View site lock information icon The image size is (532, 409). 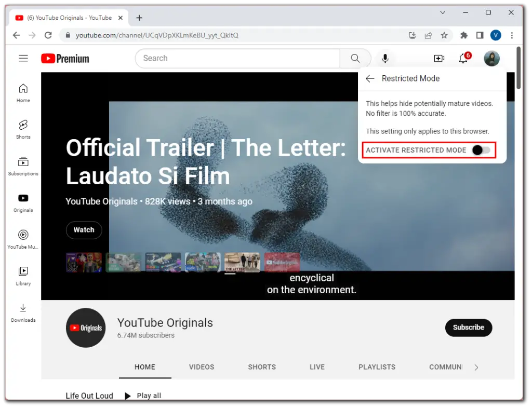68,35
